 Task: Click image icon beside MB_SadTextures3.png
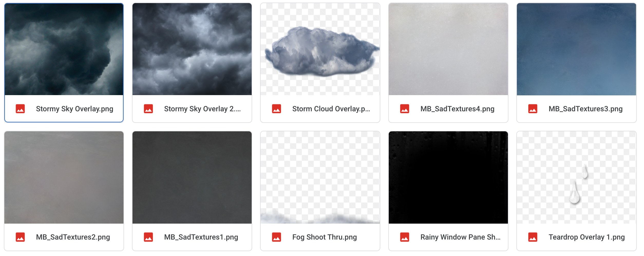(533, 109)
